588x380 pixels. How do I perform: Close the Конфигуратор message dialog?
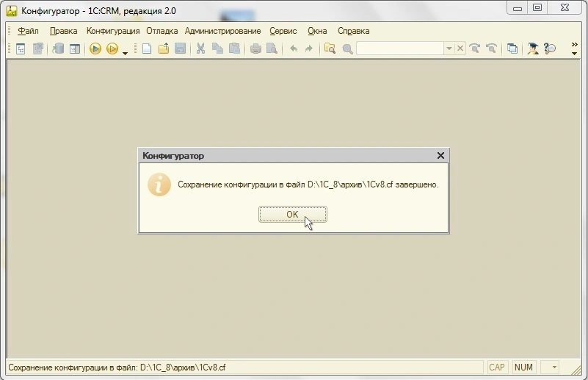tap(440, 156)
